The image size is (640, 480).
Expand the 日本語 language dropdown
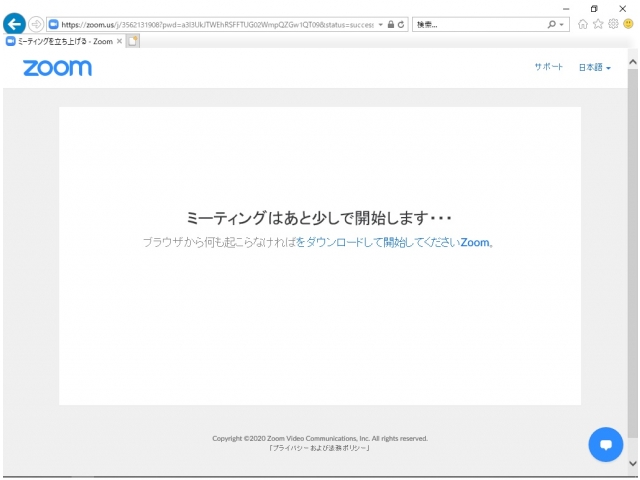click(x=594, y=67)
